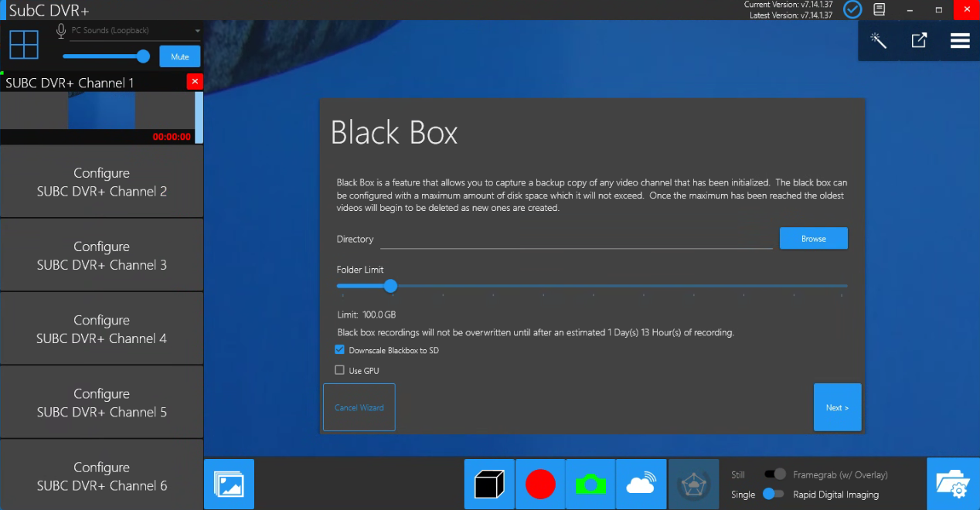Click the SUBC DVR+ Channel 1 title
This screenshot has height=510, width=980.
pos(70,83)
